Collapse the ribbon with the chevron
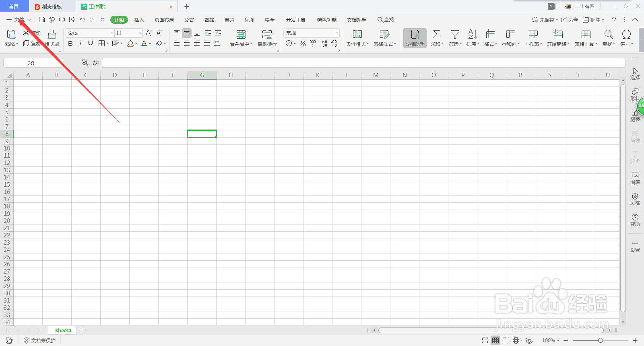Image resolution: width=644 pixels, height=346 pixels. tap(635, 20)
